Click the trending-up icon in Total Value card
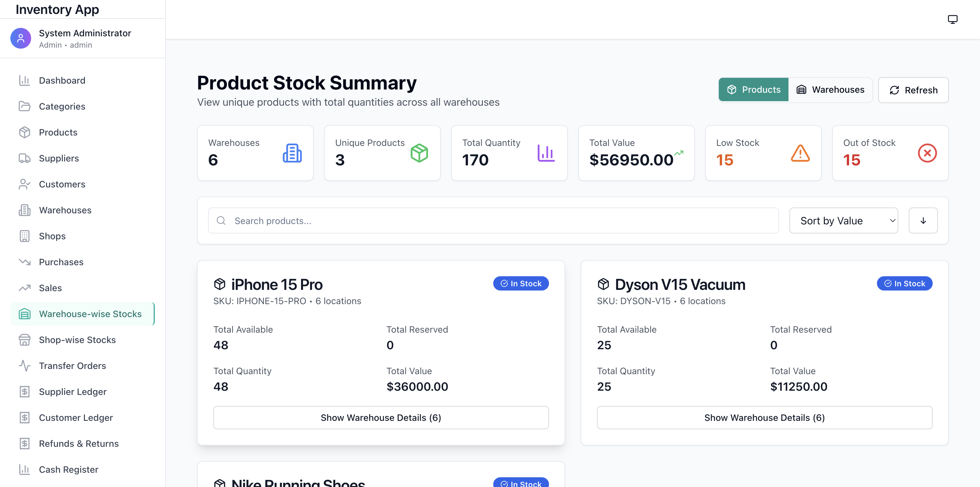Image resolution: width=980 pixels, height=487 pixels. [679, 153]
